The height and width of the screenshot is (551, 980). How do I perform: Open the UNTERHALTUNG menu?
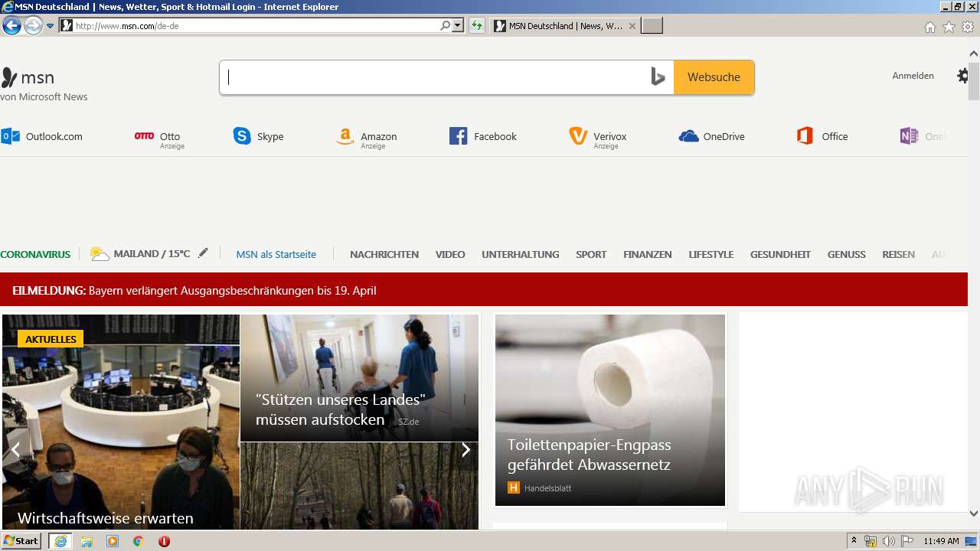[521, 254]
